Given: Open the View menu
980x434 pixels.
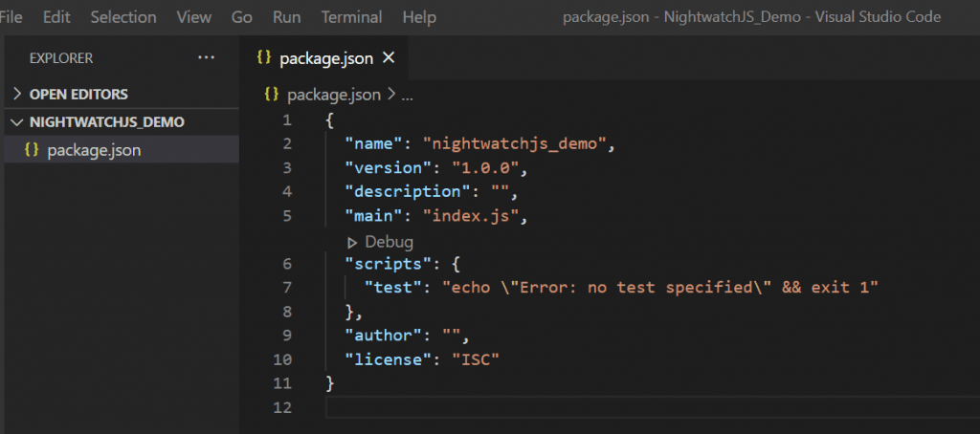Looking at the screenshot, I should click(x=194, y=17).
